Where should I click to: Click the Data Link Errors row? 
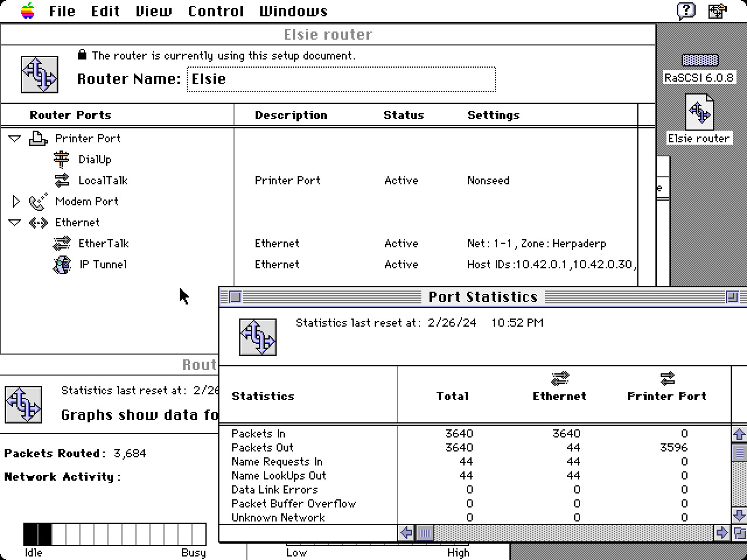pos(475,489)
